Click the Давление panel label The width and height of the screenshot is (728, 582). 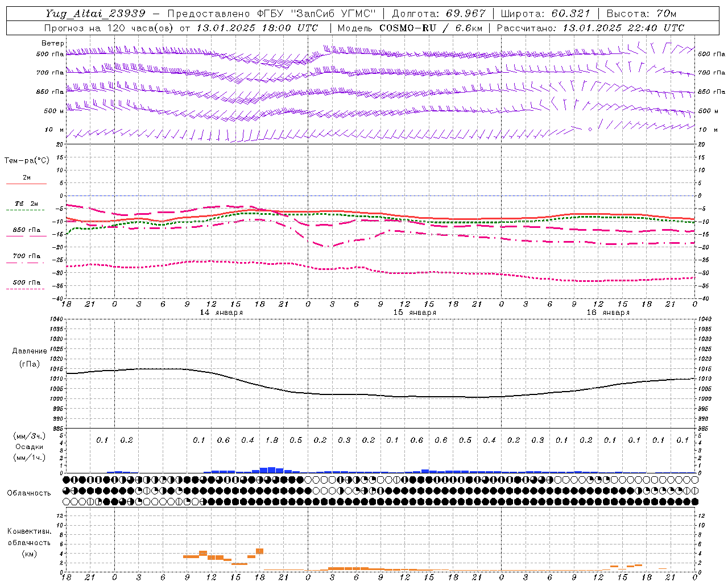point(30,351)
